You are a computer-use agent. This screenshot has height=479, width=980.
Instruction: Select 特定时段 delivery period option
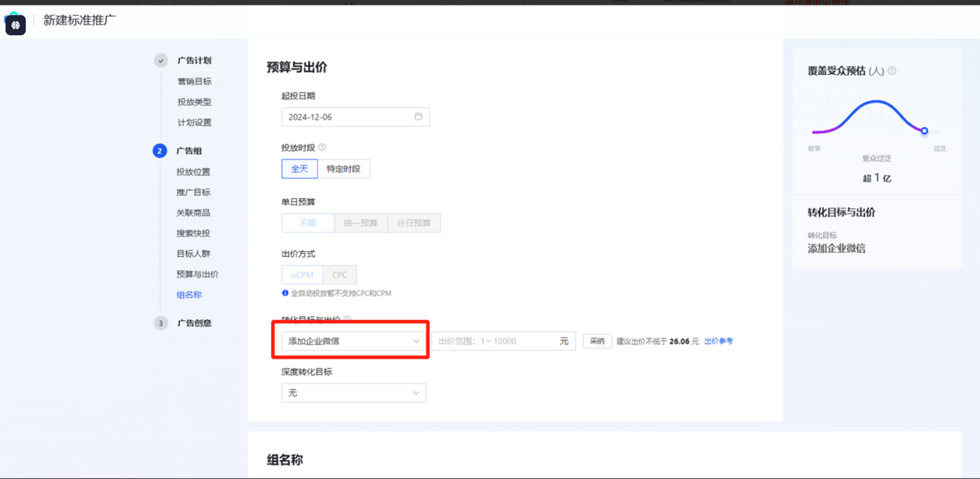click(343, 168)
